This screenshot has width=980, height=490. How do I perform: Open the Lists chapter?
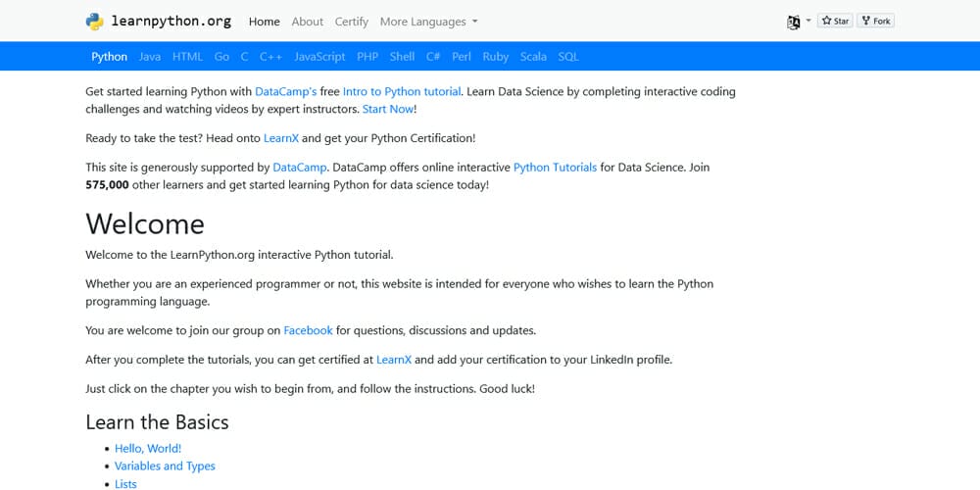(x=125, y=483)
